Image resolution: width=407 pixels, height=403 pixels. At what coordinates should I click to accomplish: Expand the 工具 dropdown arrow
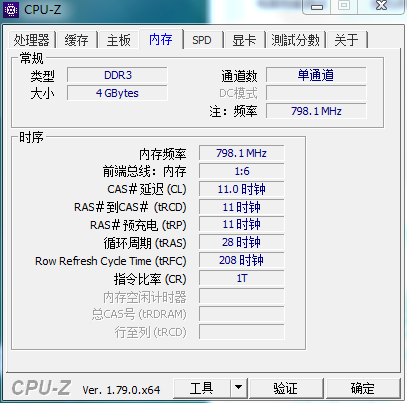pyautogui.click(x=238, y=388)
